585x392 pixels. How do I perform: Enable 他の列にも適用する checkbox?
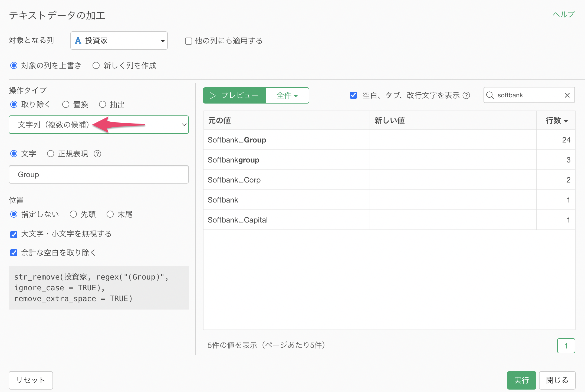(189, 41)
